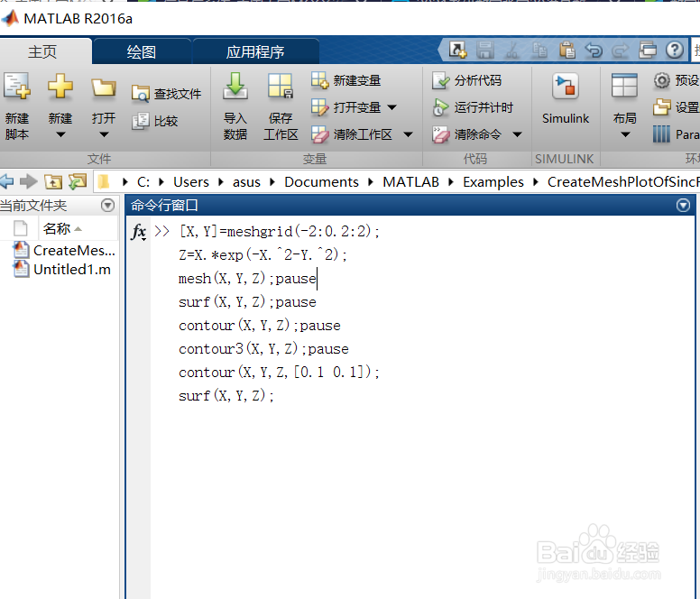Click the Layout (布局) icon

tap(624, 86)
